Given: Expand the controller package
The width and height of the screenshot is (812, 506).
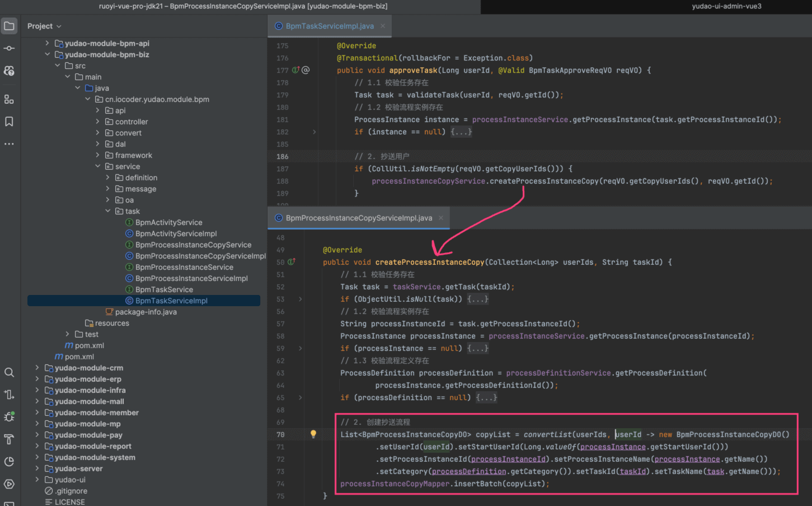Looking at the screenshot, I should click(x=98, y=121).
